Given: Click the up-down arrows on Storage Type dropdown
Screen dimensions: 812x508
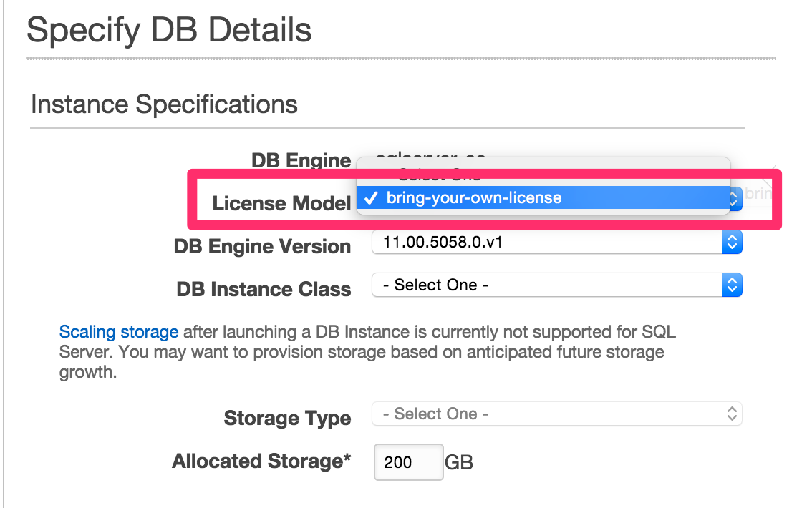Looking at the screenshot, I should pos(732,414).
